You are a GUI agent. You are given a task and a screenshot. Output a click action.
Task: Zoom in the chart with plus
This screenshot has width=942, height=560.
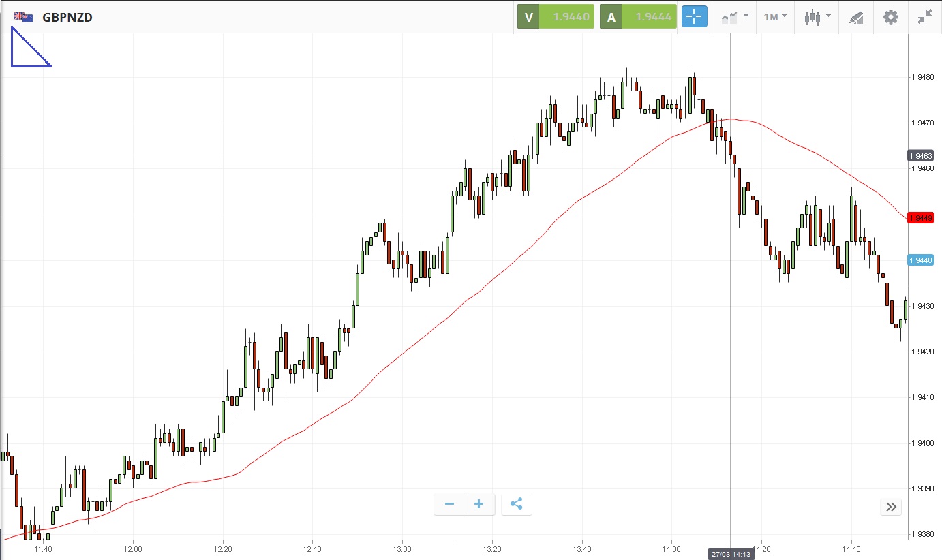(x=479, y=504)
